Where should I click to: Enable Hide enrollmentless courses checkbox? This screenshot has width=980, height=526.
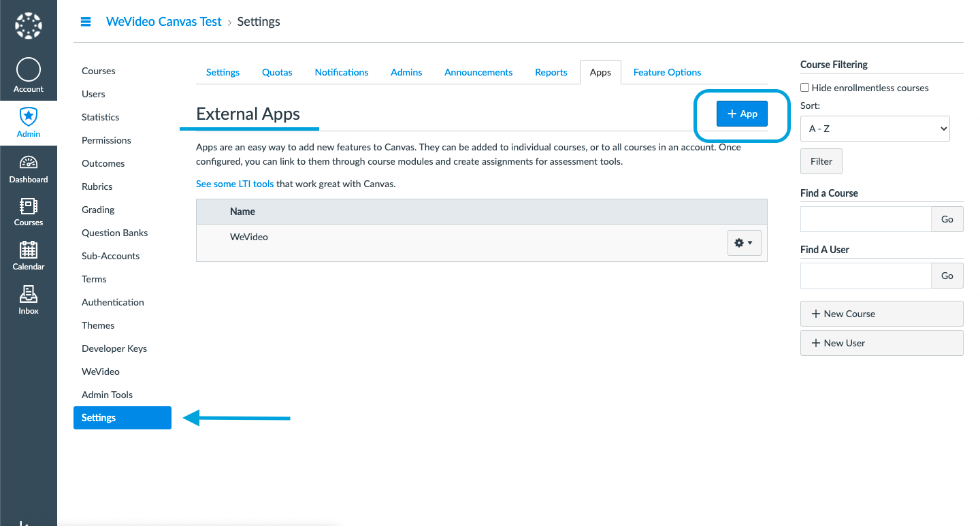click(805, 88)
